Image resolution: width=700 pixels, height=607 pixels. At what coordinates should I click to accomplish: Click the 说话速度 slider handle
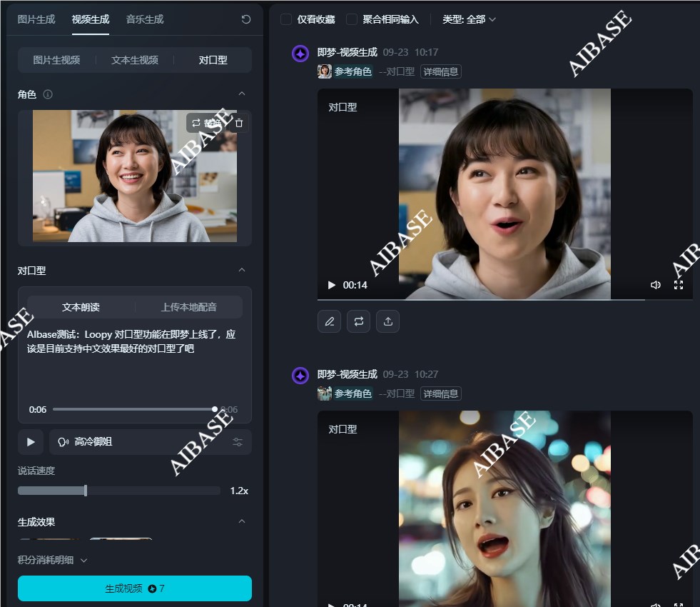85,491
